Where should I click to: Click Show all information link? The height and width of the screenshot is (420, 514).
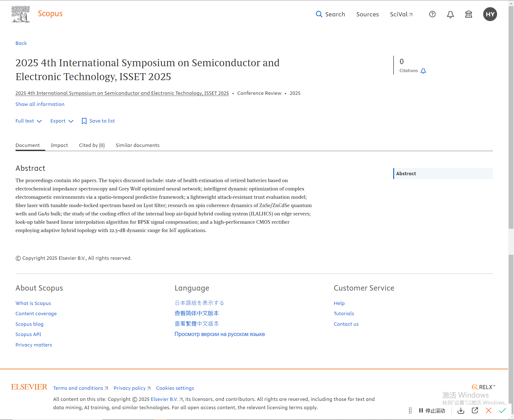[40, 104]
